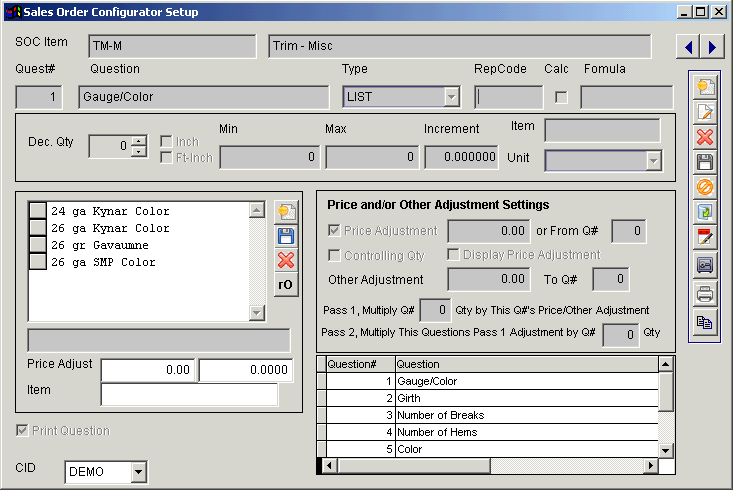Click the floppy disk save icon in right toolbar
The width and height of the screenshot is (733, 490).
[x=705, y=162]
